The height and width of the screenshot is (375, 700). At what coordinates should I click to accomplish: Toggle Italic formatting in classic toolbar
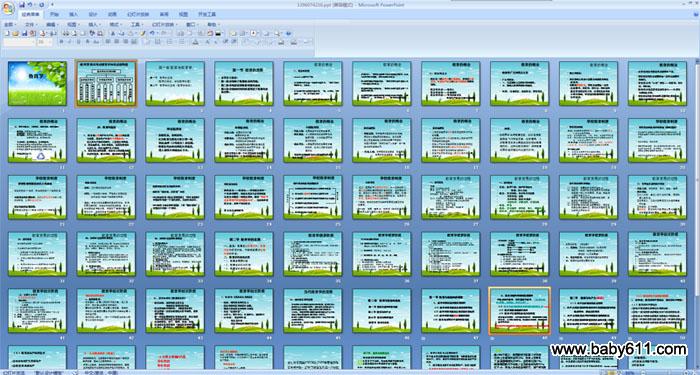pos(70,42)
